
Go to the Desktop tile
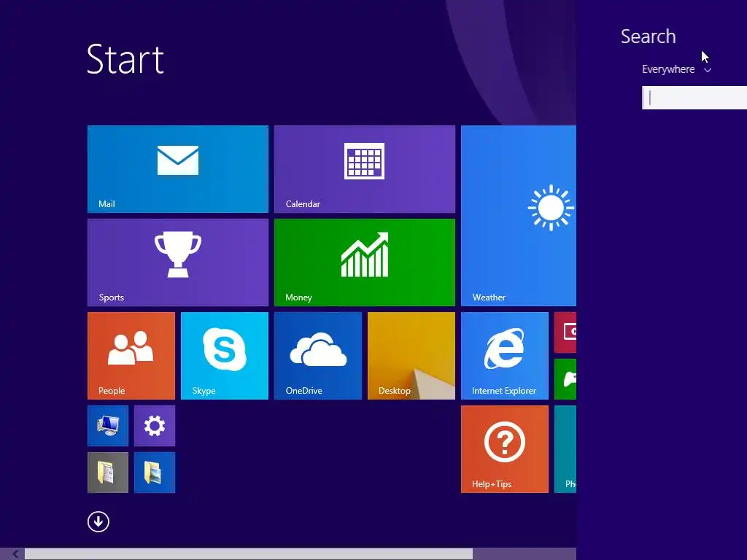pos(411,356)
